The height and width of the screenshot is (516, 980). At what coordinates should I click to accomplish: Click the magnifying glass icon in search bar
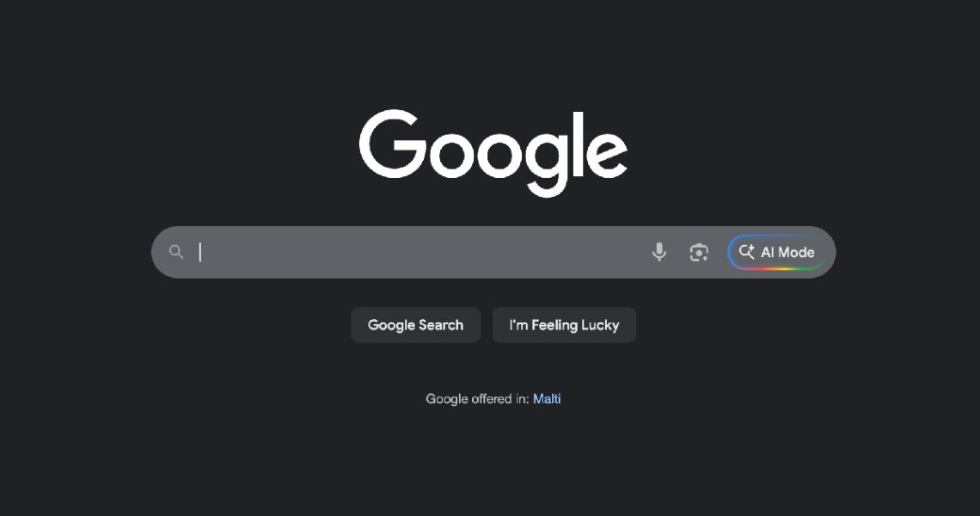[x=176, y=252]
